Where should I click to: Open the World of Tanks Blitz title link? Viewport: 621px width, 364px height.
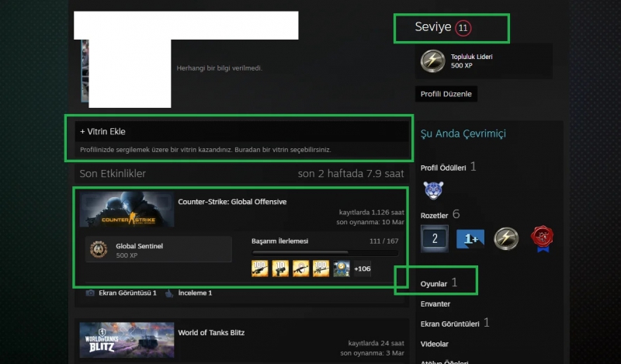point(211,333)
